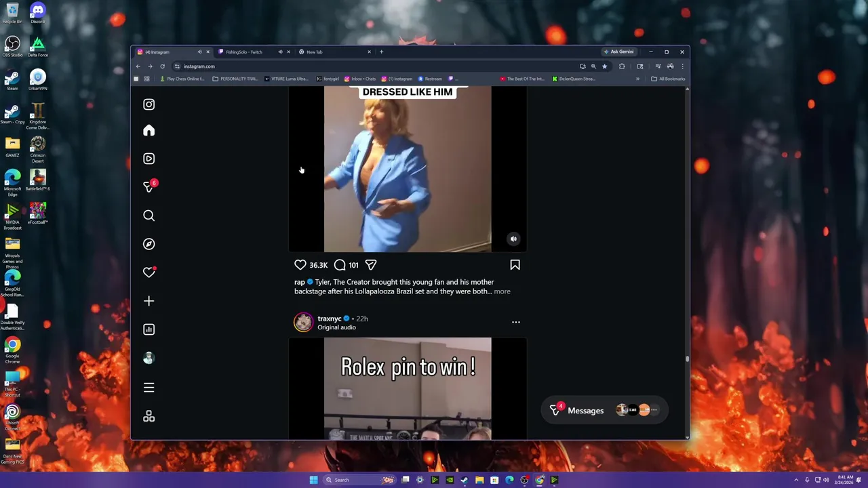Expand caption with the more link
The height and width of the screenshot is (488, 868).
click(502, 291)
